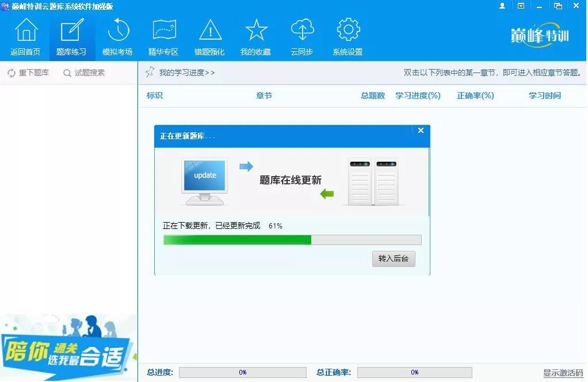
Task: Open 我的收藏 favorites star icon
Action: click(x=256, y=36)
